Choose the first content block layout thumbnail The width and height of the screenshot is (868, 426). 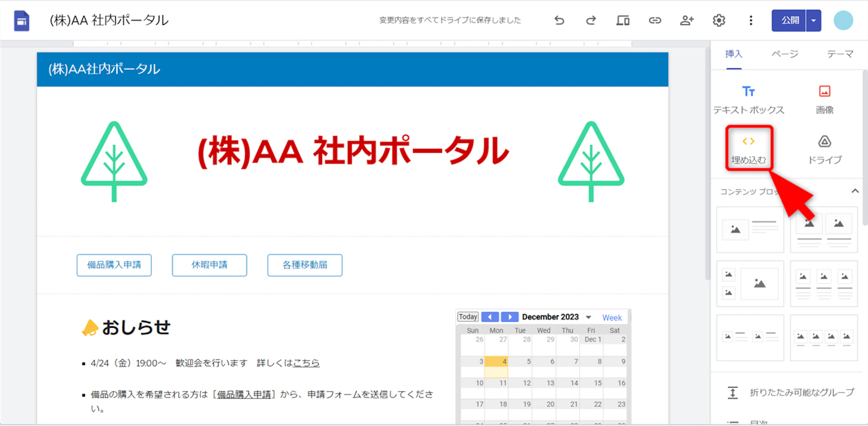(x=750, y=230)
